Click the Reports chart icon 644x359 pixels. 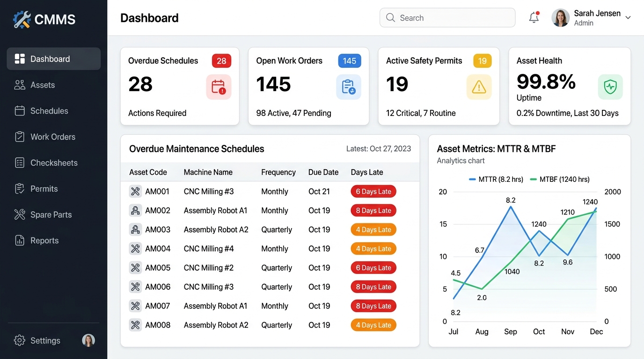tap(20, 241)
